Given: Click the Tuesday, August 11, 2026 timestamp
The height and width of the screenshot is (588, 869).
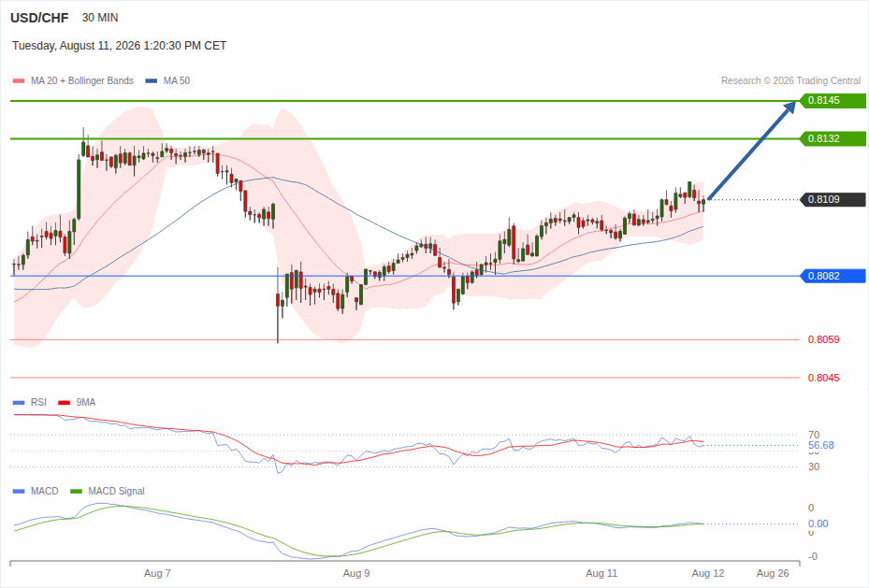Looking at the screenshot, I should [x=119, y=46].
